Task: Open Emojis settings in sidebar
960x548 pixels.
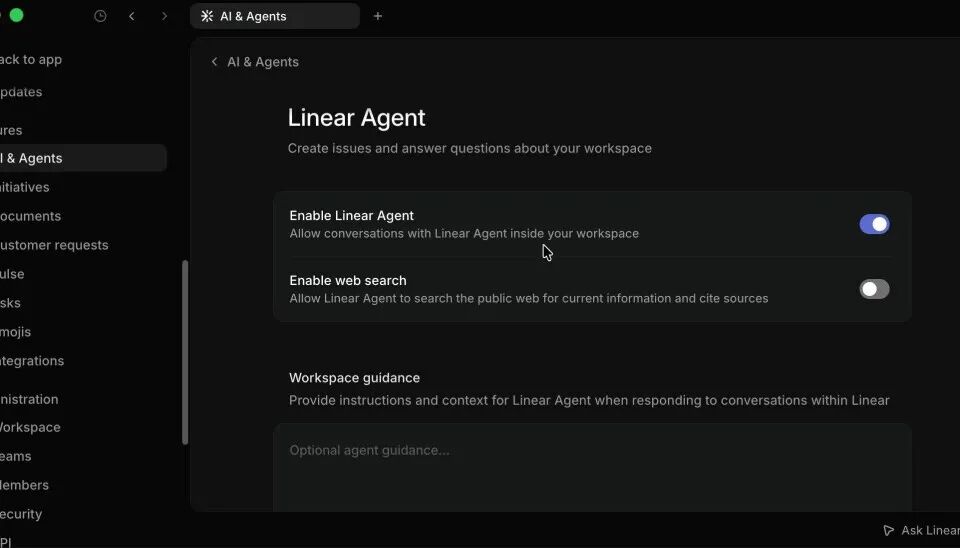Action: tap(15, 332)
